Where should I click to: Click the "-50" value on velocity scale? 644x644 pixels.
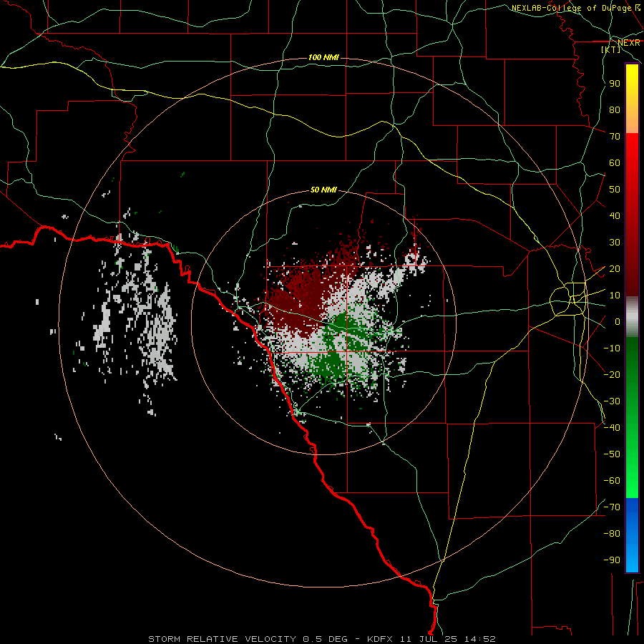click(612, 454)
